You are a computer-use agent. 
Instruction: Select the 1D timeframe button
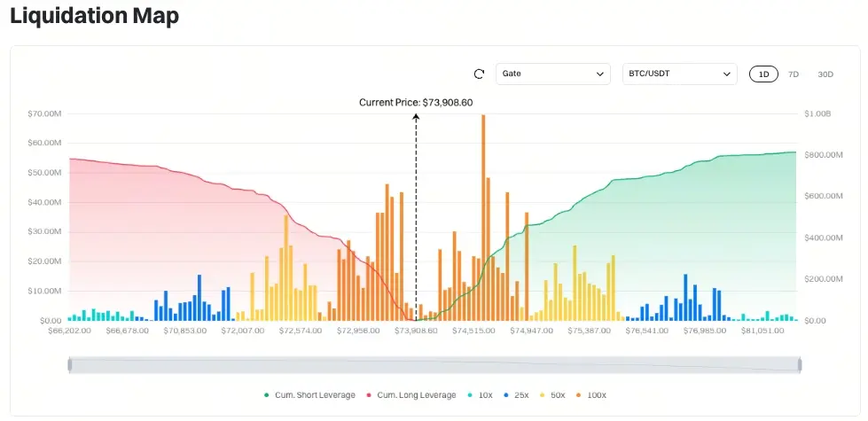coord(764,74)
